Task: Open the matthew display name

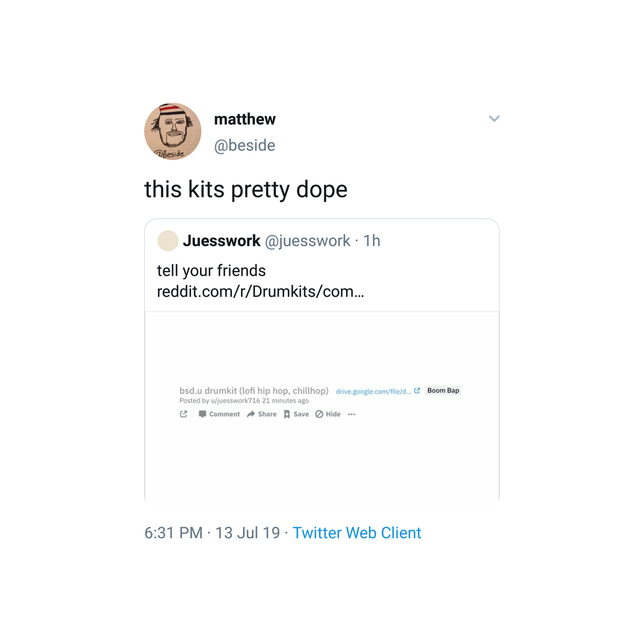Action: 245,119
